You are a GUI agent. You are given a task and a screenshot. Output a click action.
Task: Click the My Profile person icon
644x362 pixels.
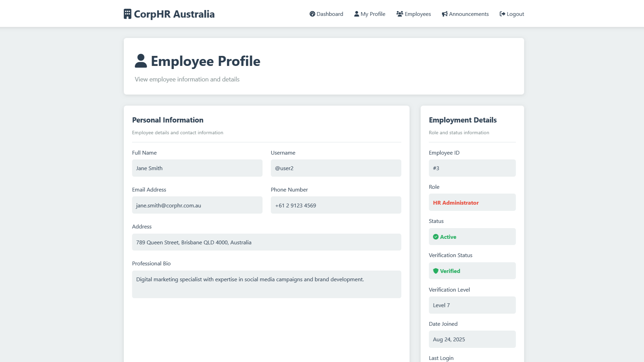point(357,14)
